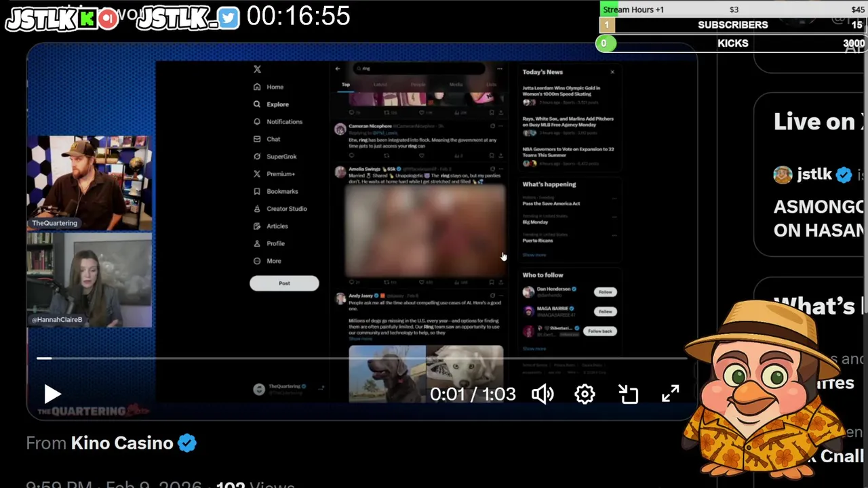Mute the video with the speaker icon
This screenshot has height=488, width=868.
542,394
